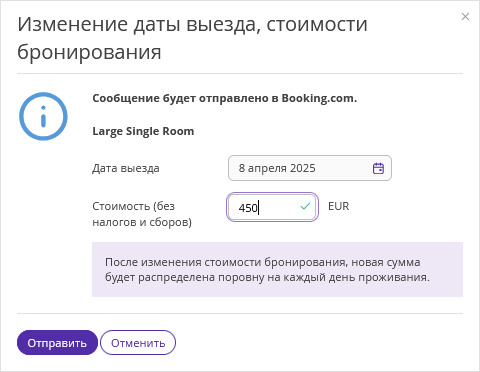Submit changes with the Отправить button
Screen dimensions: 480x372
57,343
